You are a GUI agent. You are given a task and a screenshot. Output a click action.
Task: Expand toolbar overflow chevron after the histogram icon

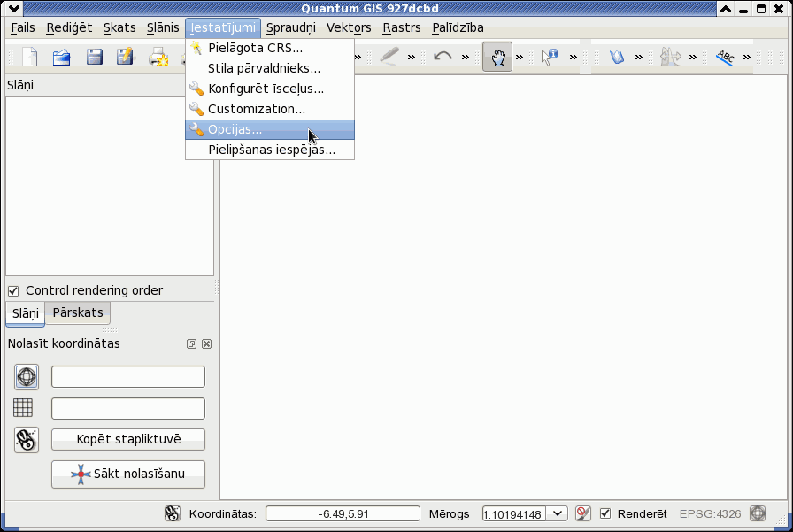[x=693, y=58]
